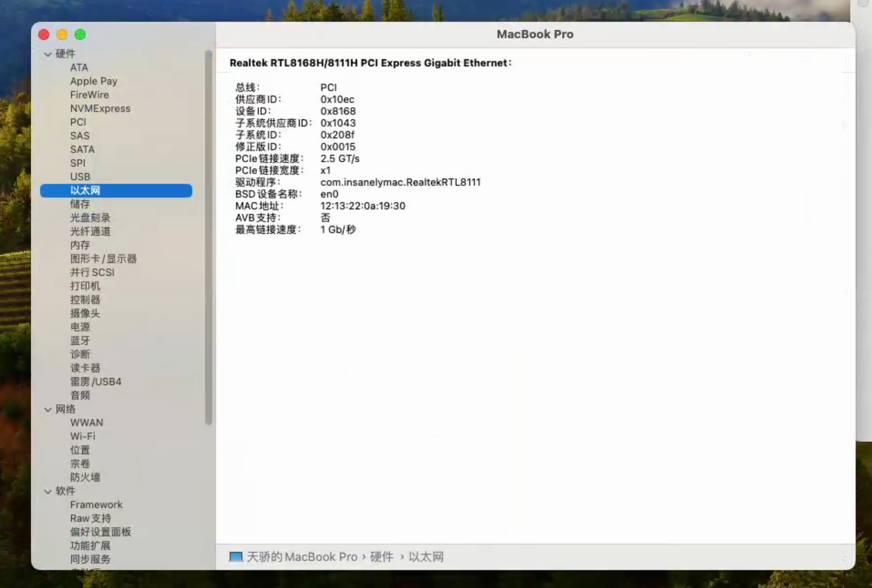
Task: Click the computer icon in the breadcrumb bar
Action: [x=235, y=556]
